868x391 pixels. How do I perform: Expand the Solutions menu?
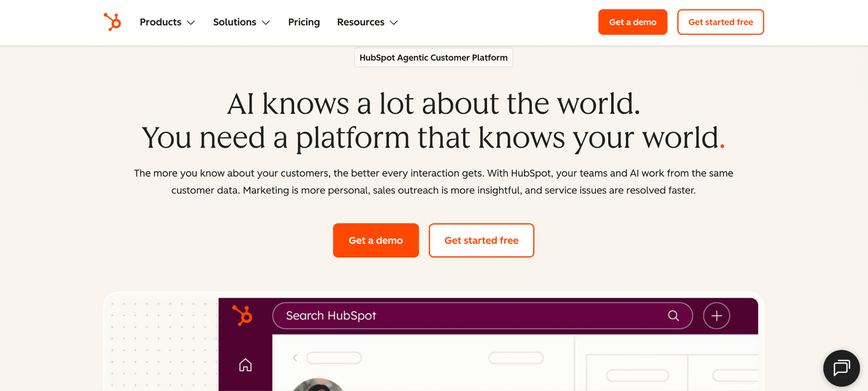coord(242,22)
